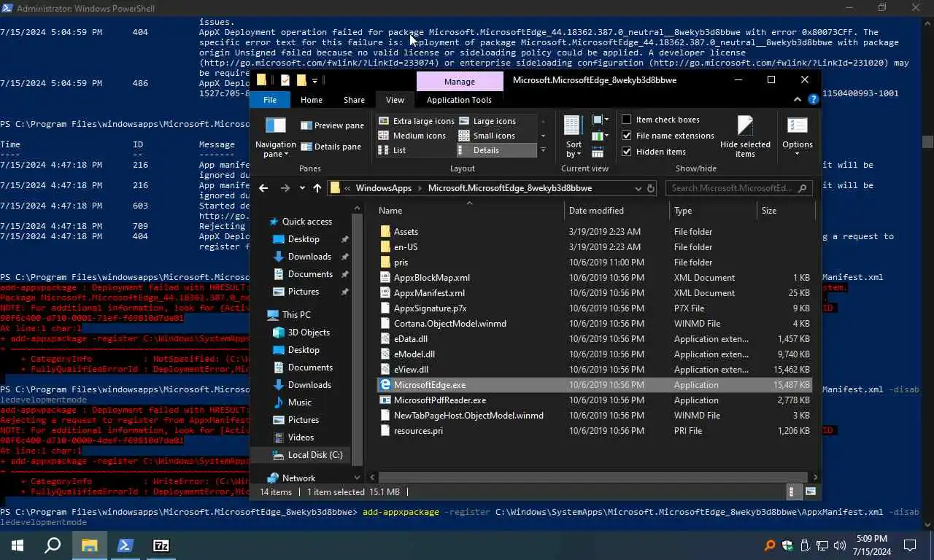This screenshot has width=934, height=560.
Task: Open volume control in system tray
Action: [840, 545]
